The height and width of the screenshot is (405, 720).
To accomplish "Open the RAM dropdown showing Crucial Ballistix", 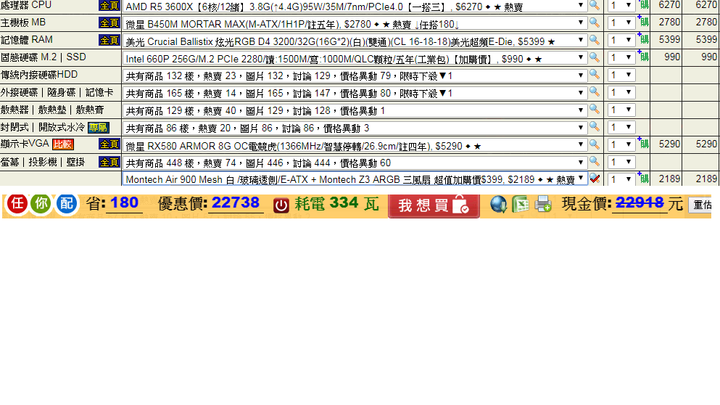I will [x=354, y=40].
